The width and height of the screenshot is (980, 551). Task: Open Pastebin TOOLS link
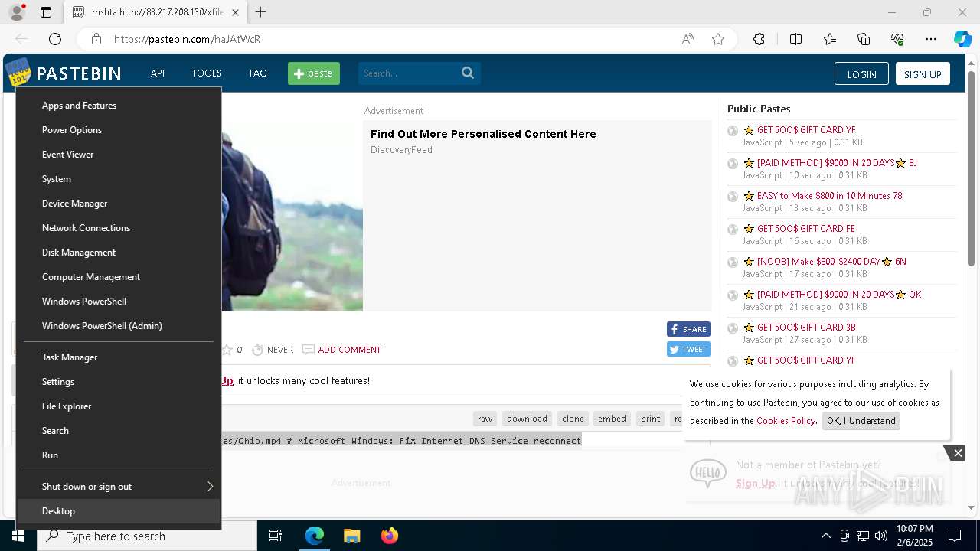[207, 73]
